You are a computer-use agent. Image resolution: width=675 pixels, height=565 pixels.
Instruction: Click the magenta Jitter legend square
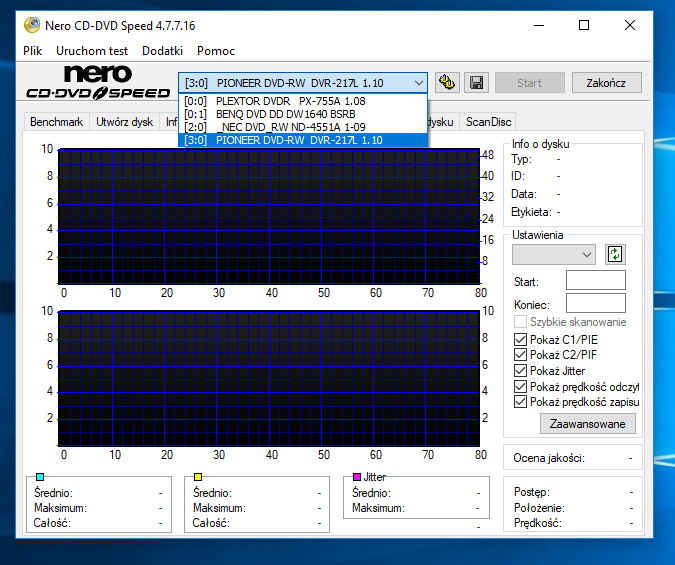(x=357, y=477)
